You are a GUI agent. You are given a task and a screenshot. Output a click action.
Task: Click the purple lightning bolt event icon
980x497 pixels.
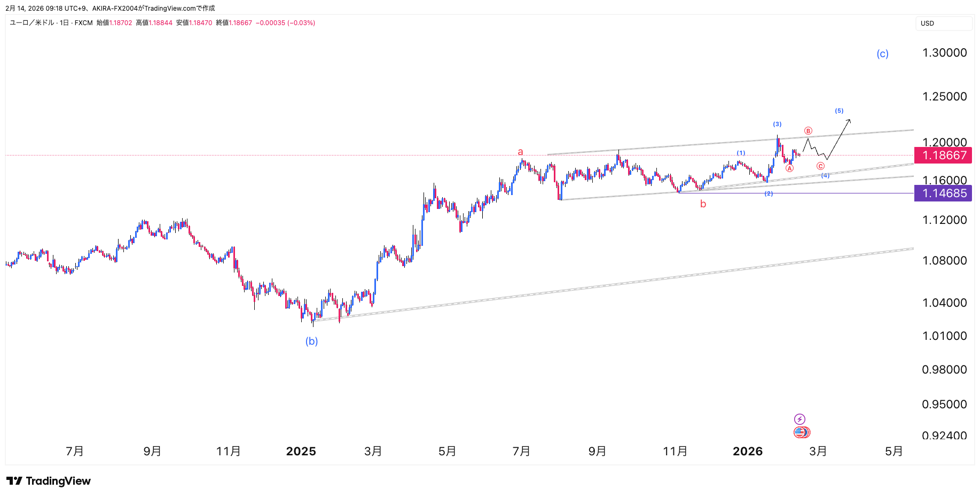coord(799,419)
